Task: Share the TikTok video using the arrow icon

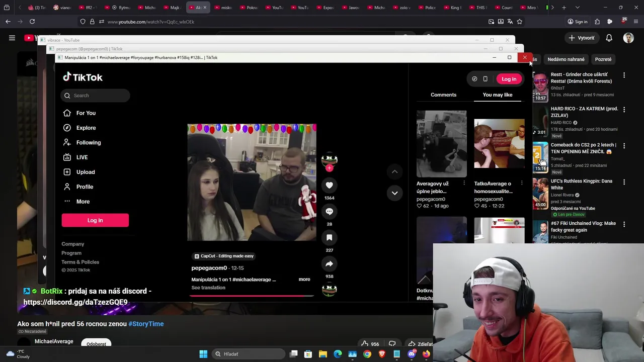Action: [329, 264]
